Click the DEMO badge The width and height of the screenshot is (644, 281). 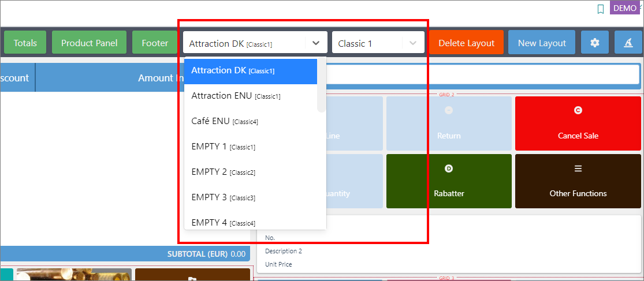pos(624,8)
